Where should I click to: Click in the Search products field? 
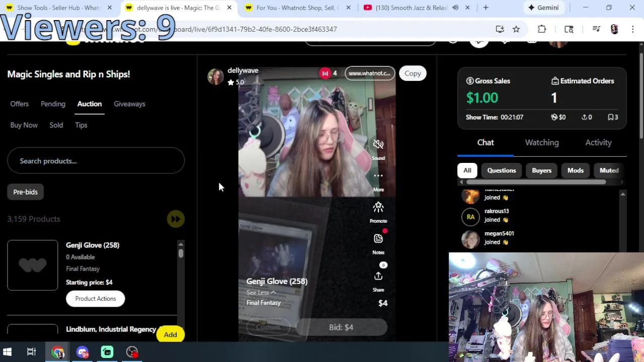[96, 161]
